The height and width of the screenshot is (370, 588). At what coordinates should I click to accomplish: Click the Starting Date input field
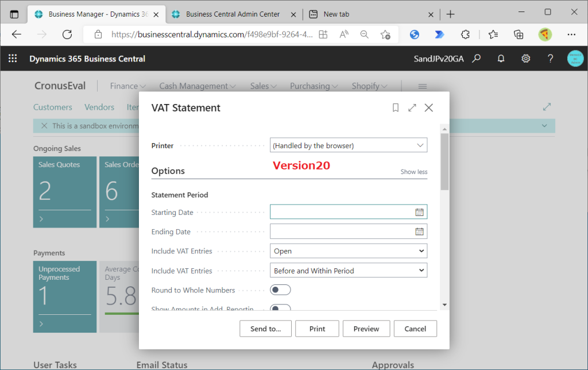coord(349,212)
